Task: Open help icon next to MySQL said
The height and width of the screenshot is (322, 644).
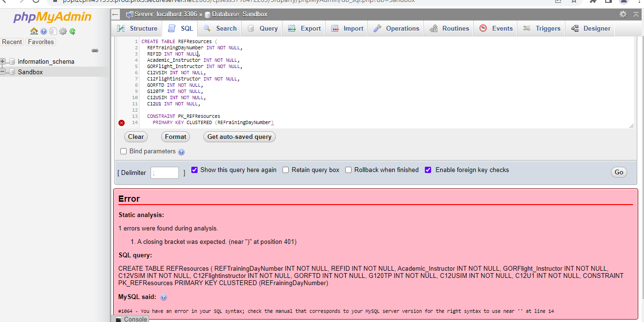Action: point(163,298)
